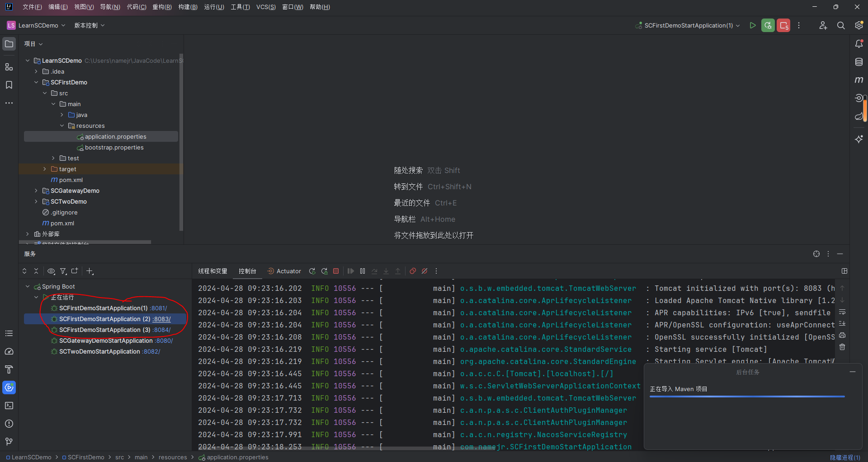Open the view breakpoints icon
This screenshot has height=462, width=868.
[x=413, y=271]
